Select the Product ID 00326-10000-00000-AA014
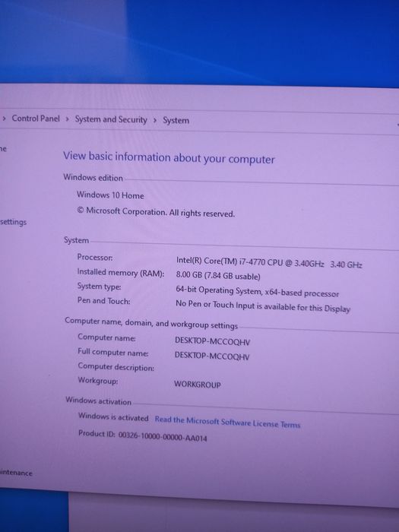 click(x=143, y=435)
